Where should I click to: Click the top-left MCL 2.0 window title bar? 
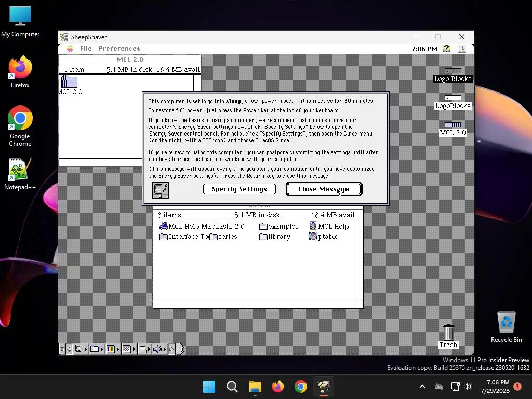tap(130, 59)
